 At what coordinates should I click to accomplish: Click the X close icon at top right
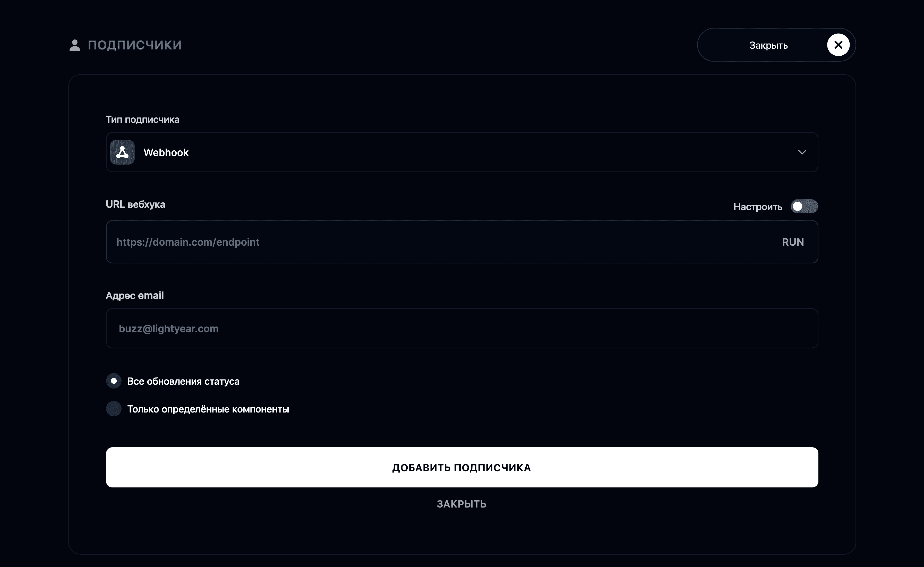(x=839, y=45)
